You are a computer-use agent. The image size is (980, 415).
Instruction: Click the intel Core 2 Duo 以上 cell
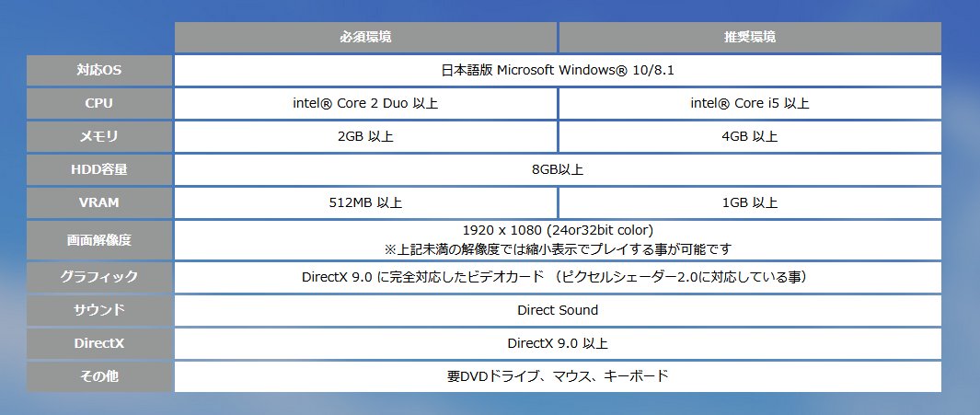click(x=365, y=104)
